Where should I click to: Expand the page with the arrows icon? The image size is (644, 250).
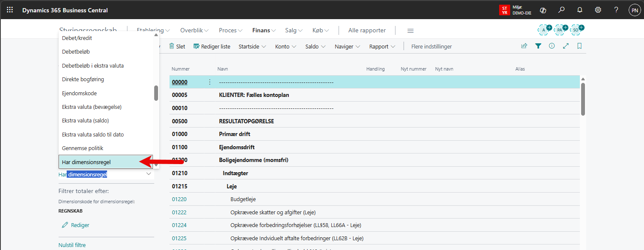tap(566, 46)
